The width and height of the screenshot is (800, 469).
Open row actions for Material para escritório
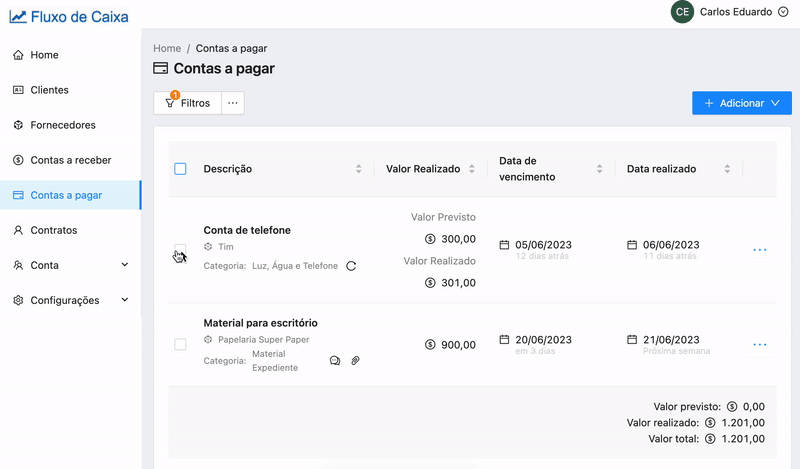click(760, 344)
